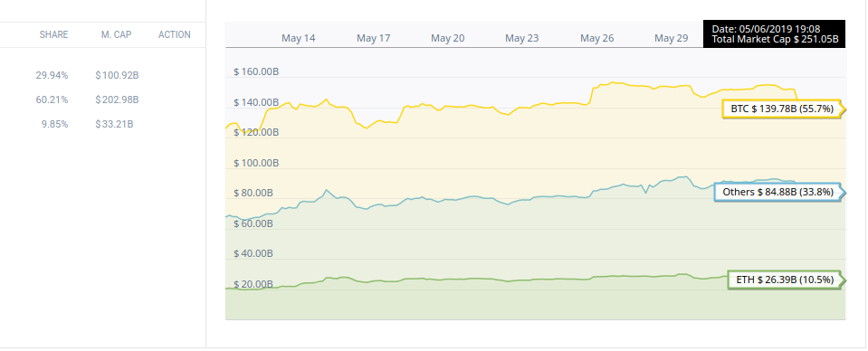Select the 60.21% share row
Screen dimensions: 868x351
coord(103,100)
